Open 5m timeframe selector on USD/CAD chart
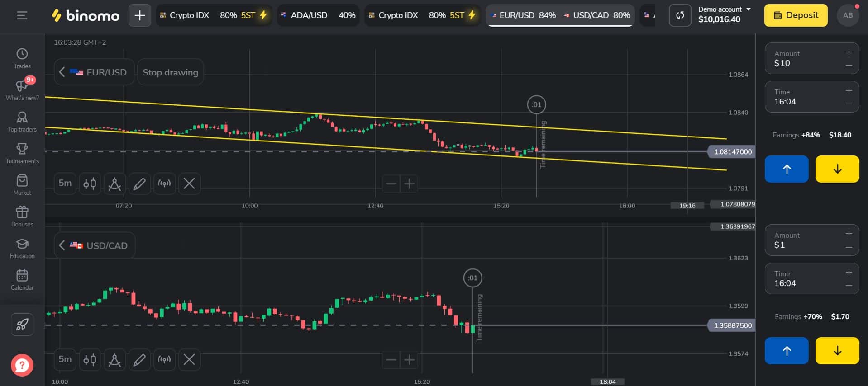 click(x=65, y=360)
